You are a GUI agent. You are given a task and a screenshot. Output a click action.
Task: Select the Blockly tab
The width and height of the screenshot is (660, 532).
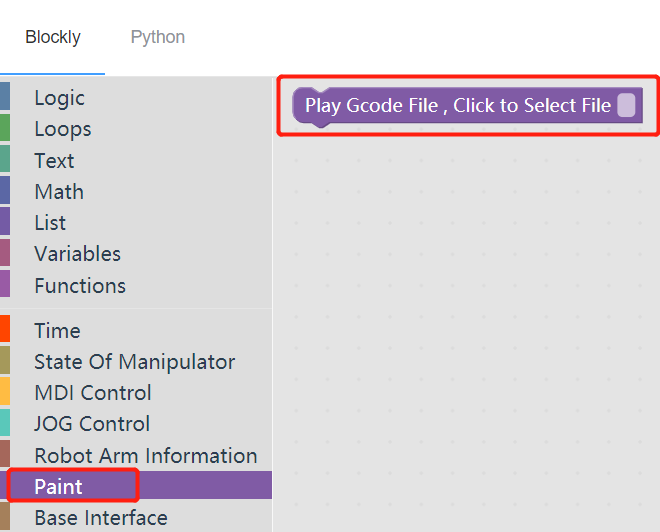(x=53, y=37)
